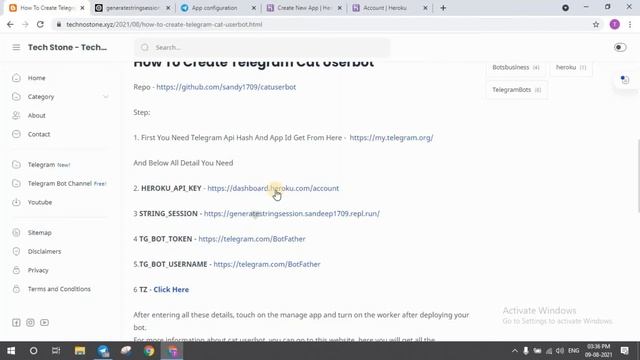The width and height of the screenshot is (640, 360).
Task: Switch to the Create New App Heroku tab
Action: 304,8
